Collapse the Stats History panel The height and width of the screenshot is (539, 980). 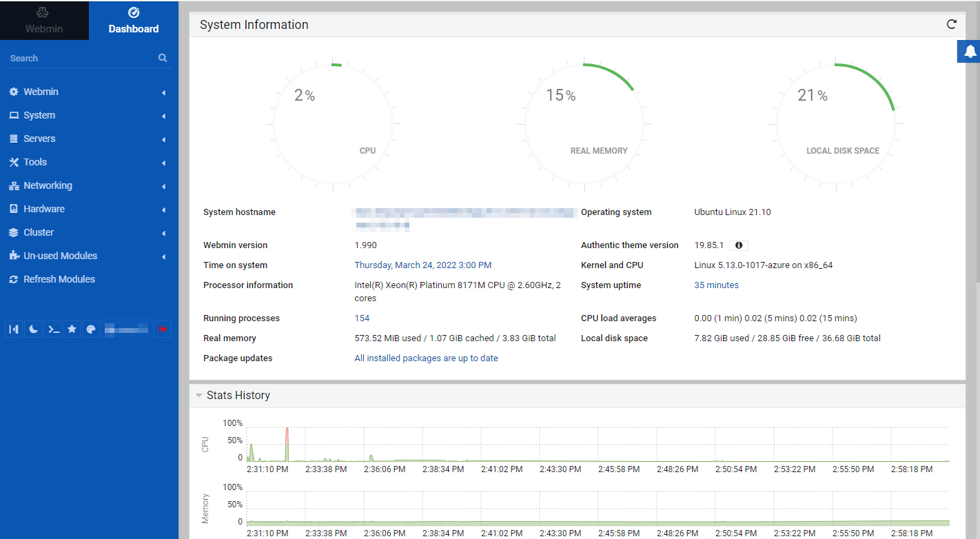[x=199, y=396]
